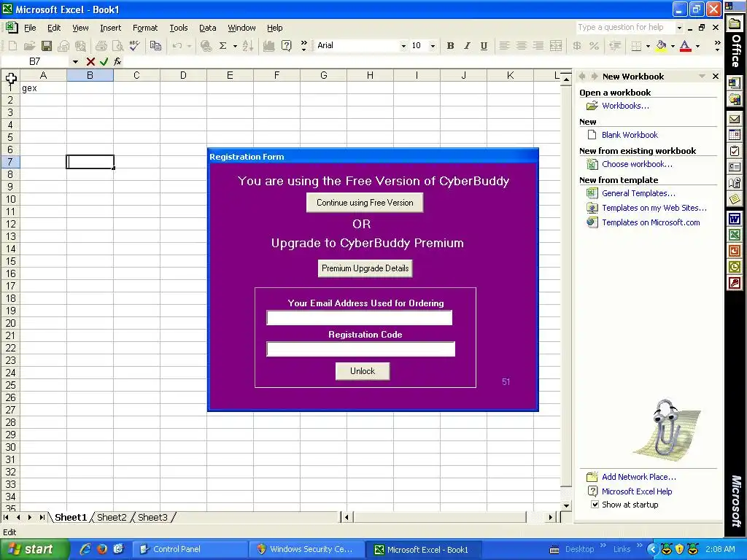Viewport: 747px width, 560px height.
Task: Click the General Templates link
Action: coord(638,193)
